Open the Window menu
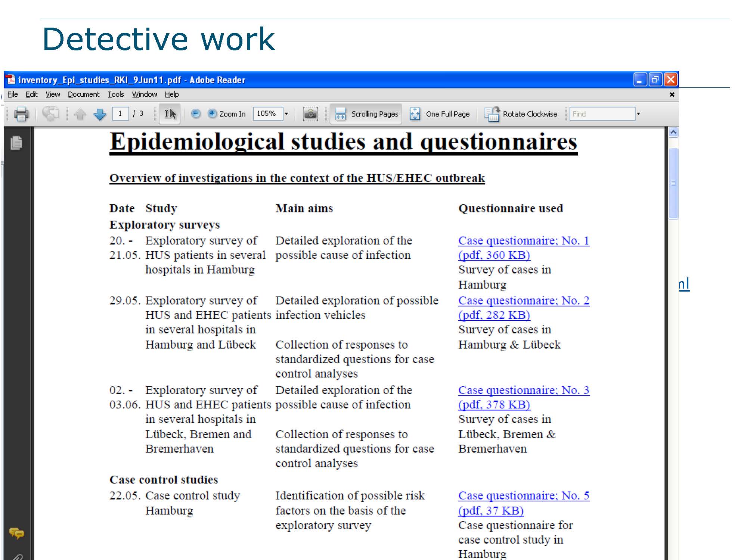Screen dimensions: 747x560 144,94
